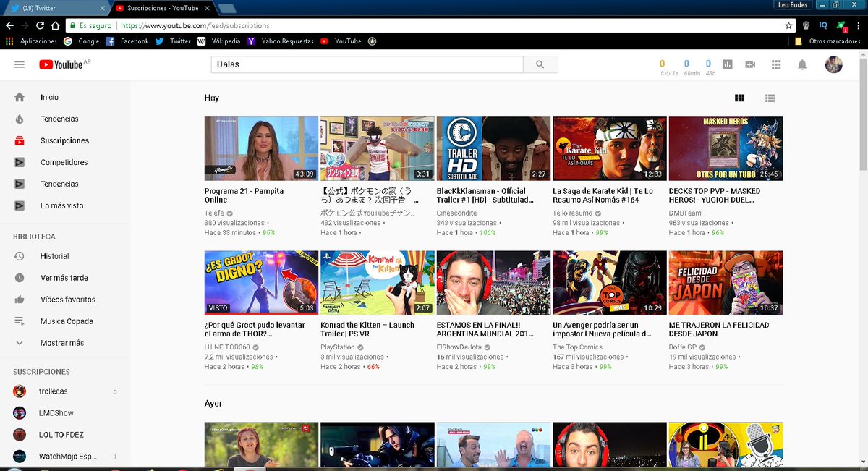Click the browser reload button

(x=40, y=25)
